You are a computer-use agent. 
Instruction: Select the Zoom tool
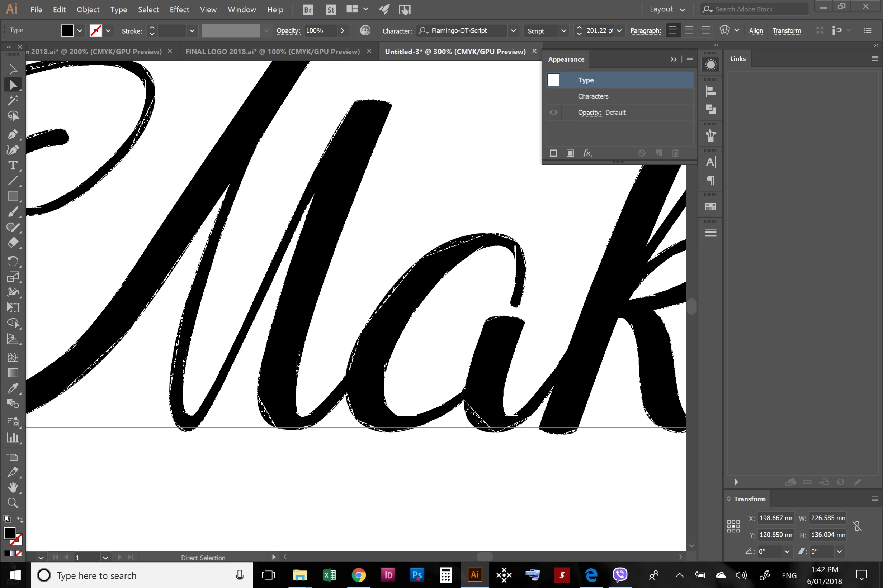[13, 503]
